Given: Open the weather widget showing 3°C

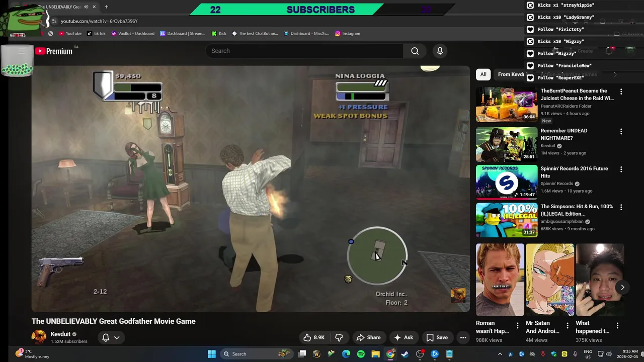Looking at the screenshot, I should (x=32, y=354).
